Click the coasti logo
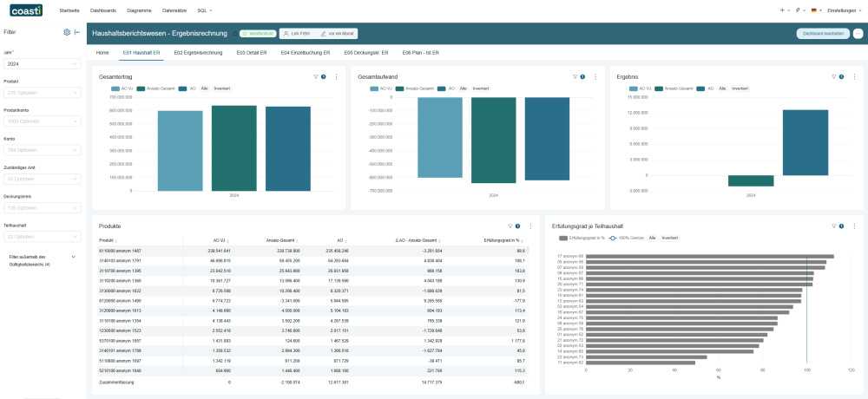868x399 pixels. tap(25, 10)
